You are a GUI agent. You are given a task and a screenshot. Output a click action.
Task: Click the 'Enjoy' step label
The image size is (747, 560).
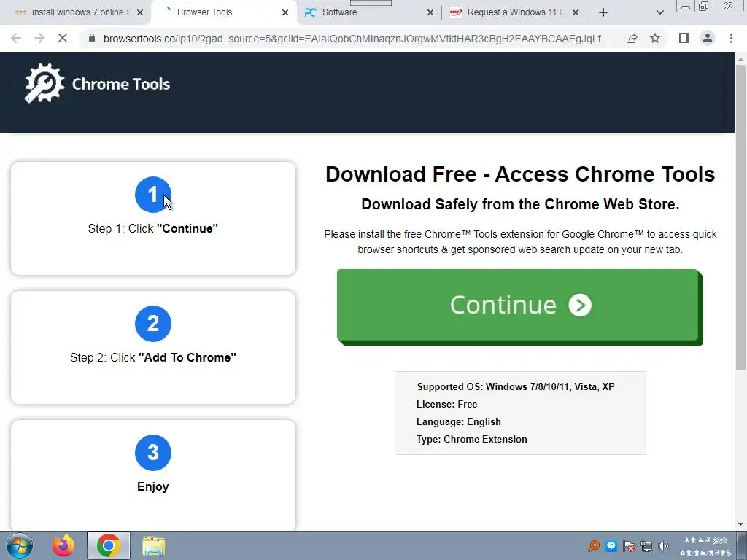point(153,486)
